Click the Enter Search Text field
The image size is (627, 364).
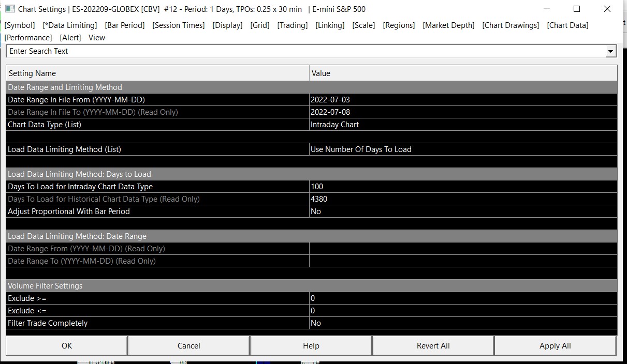306,51
